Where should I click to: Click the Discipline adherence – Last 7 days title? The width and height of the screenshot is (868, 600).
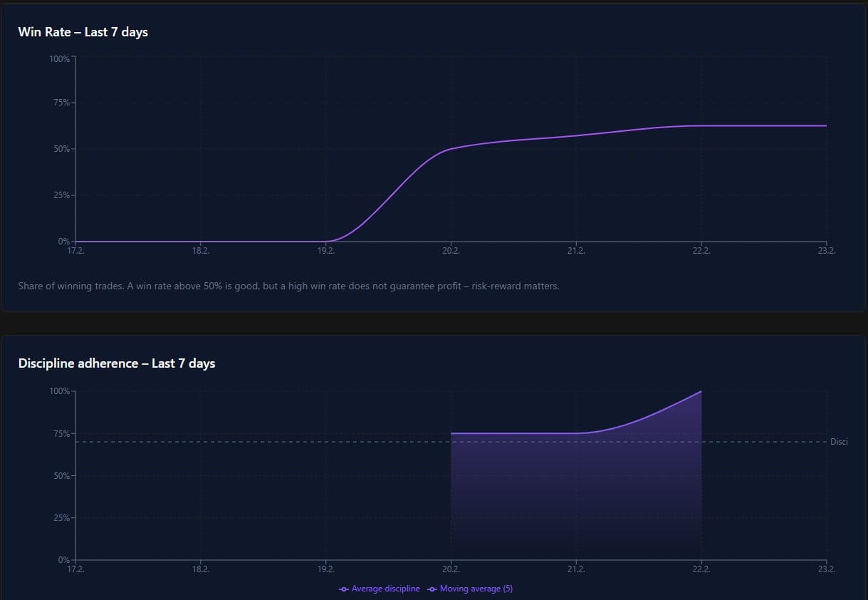[x=117, y=363]
